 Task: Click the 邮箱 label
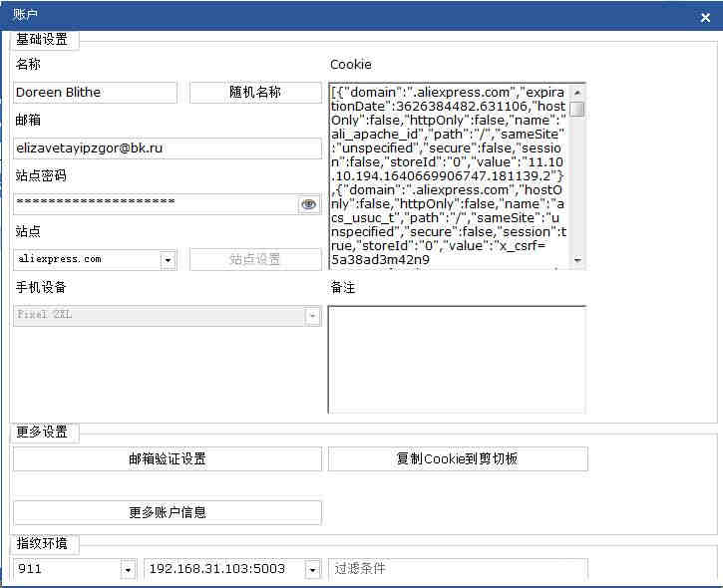click(28, 121)
